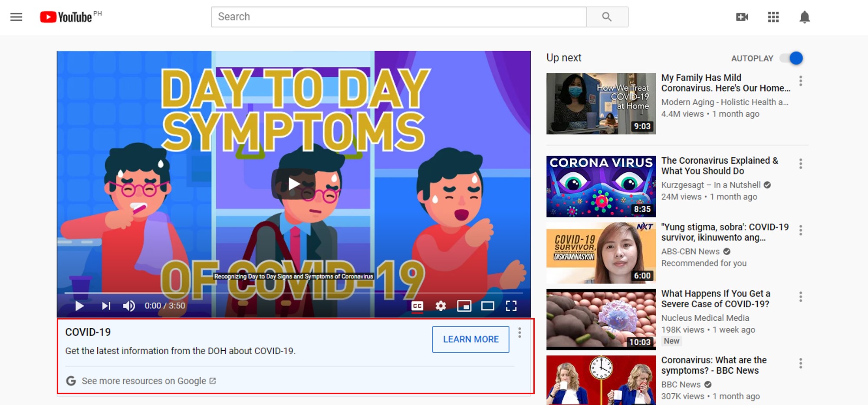
Task: Click the AUTOPLAY label text
Action: 752,59
